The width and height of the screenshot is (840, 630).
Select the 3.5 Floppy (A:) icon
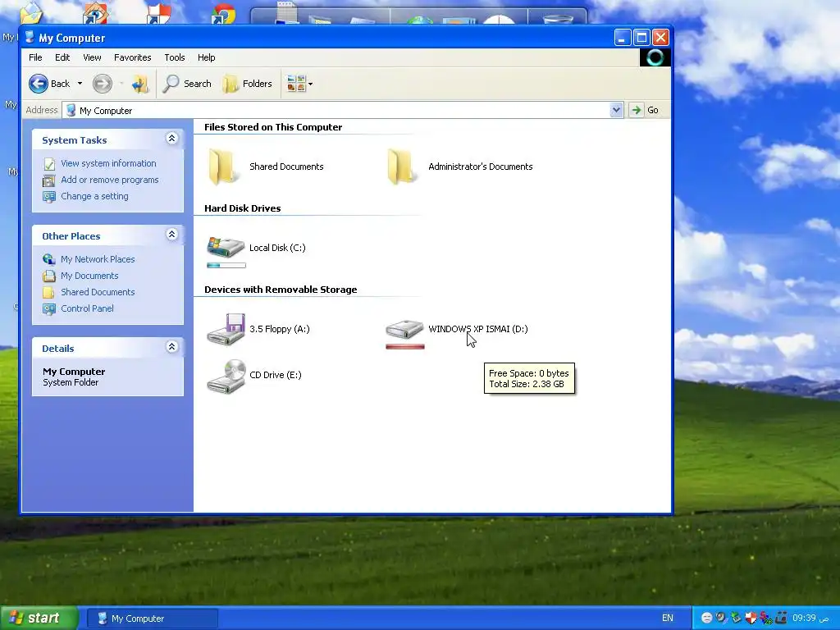coord(226,328)
